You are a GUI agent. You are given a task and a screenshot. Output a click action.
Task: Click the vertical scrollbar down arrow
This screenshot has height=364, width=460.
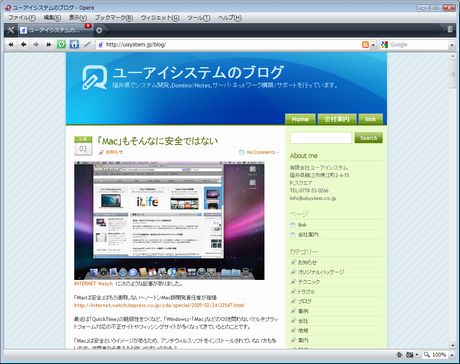pos(453,345)
